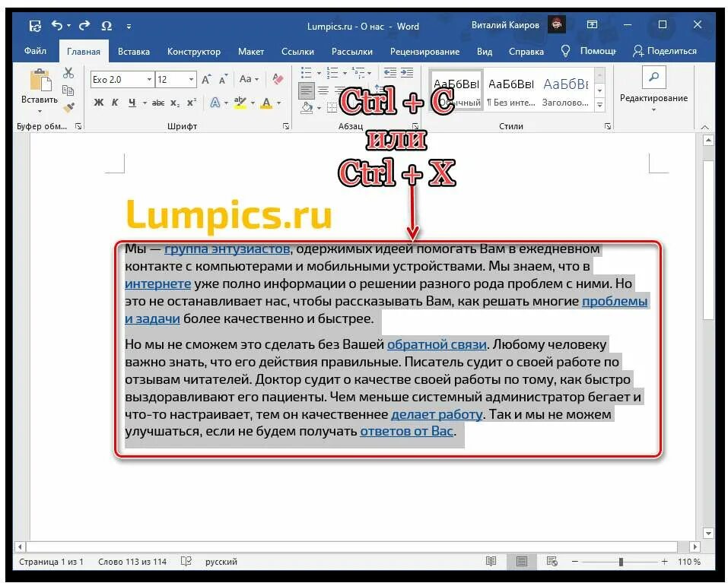Click the Save icon in quick access toolbar
This screenshot has height=583, width=728.
pyautogui.click(x=35, y=26)
